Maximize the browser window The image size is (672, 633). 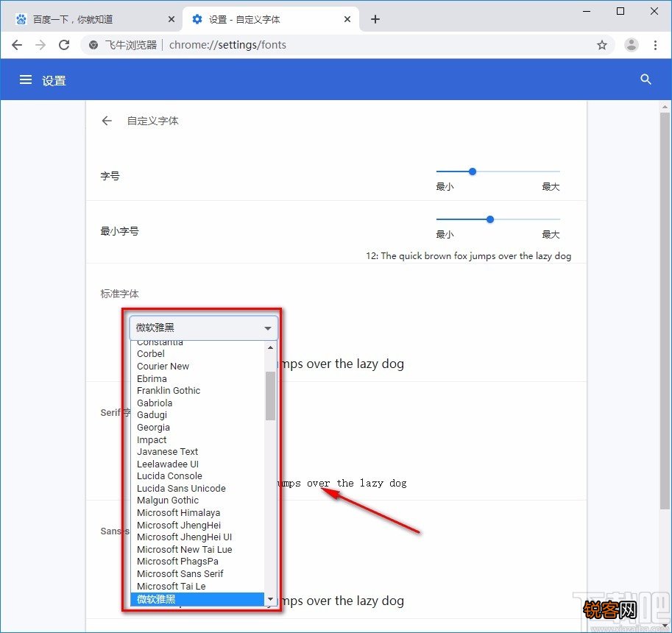[x=620, y=11]
